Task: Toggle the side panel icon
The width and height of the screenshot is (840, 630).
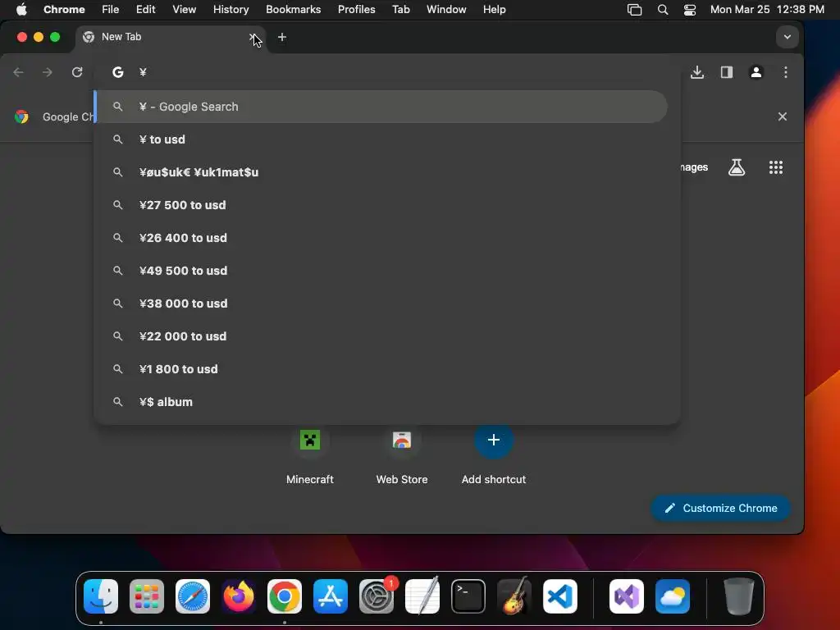Action: pyautogui.click(x=727, y=72)
